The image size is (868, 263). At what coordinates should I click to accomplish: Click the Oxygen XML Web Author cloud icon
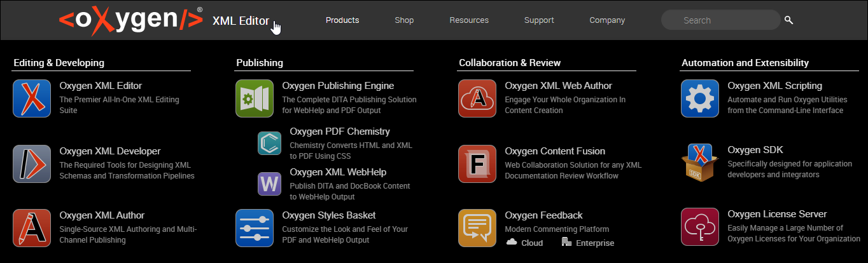(477, 98)
